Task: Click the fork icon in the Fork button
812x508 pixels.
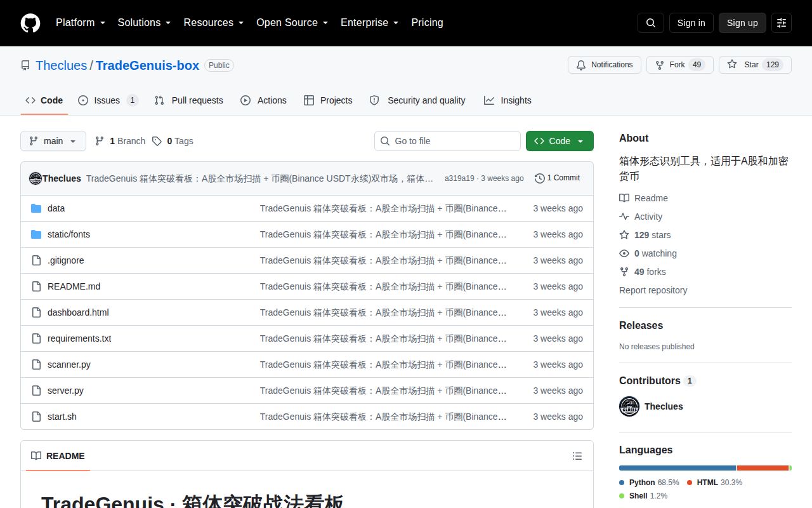Action: pos(660,65)
